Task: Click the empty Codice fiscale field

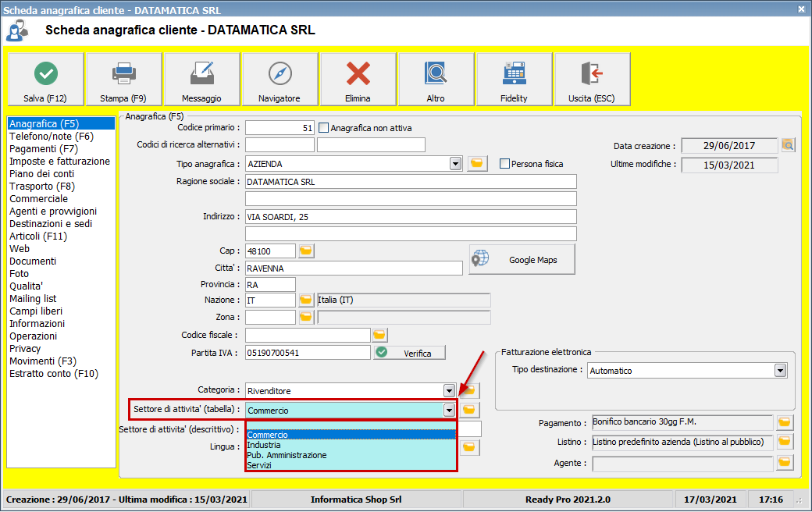Action: [x=308, y=336]
